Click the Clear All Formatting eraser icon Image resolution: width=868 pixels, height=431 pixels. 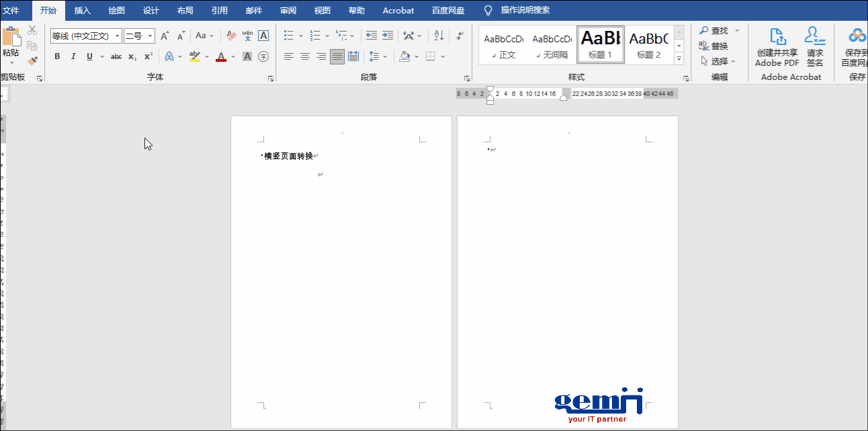coord(231,36)
